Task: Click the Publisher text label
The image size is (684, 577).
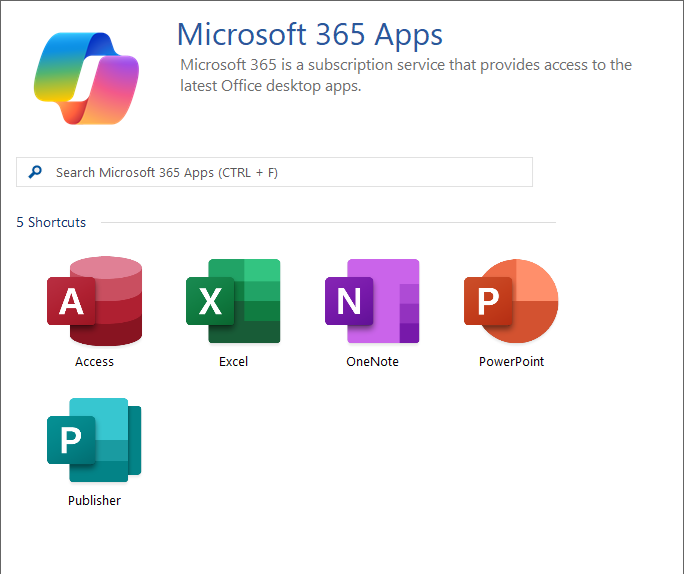Action: point(94,500)
